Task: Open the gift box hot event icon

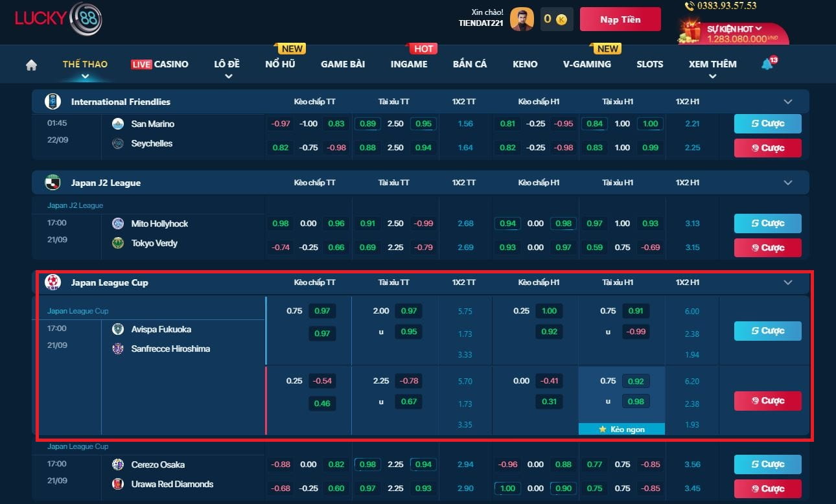Action: pyautogui.click(x=691, y=32)
